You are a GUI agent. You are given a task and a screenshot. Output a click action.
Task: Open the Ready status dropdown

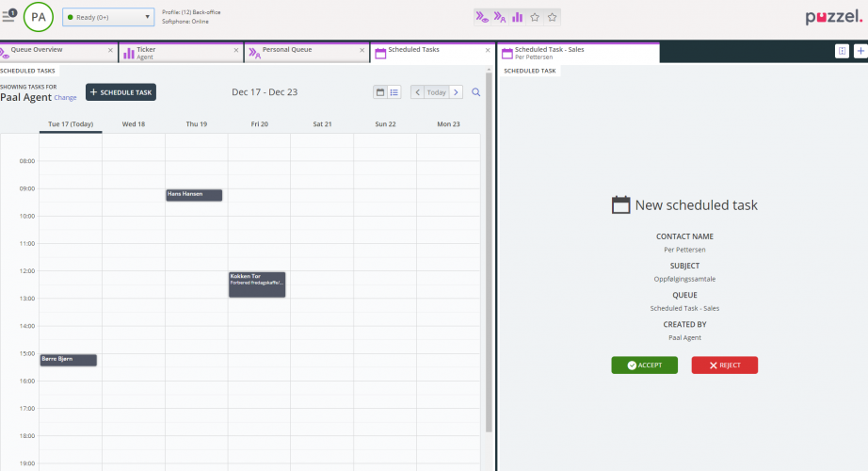coord(108,17)
